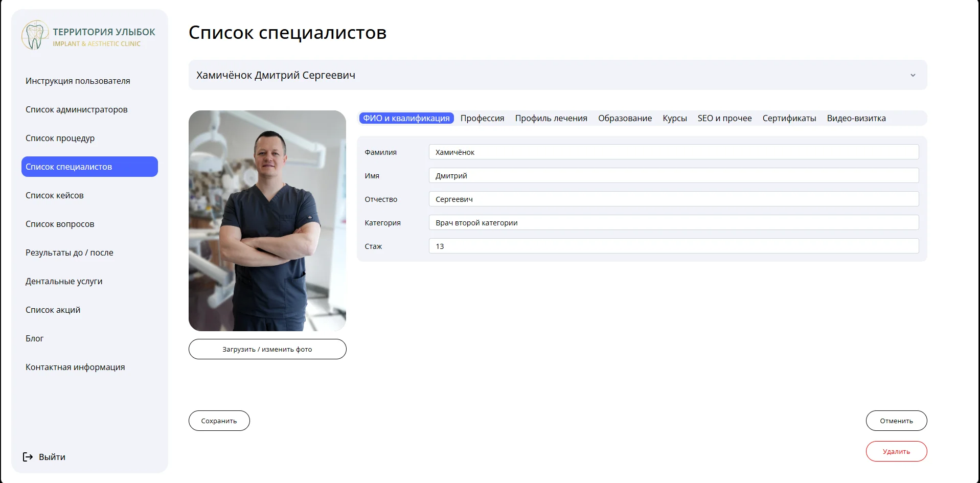This screenshot has width=980, height=483.
Task: Click the specialist's photo
Action: tap(267, 221)
